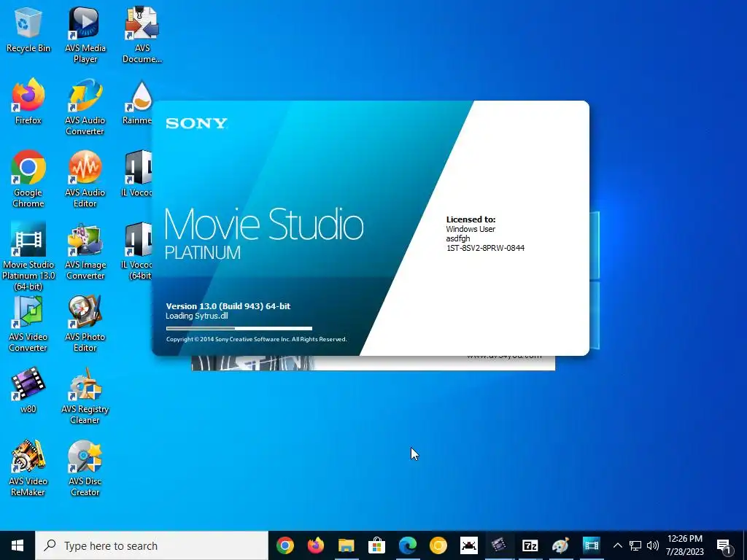The width and height of the screenshot is (747, 560).
Task: Select the AVS Image Converter desktop icon
Action: (x=85, y=252)
